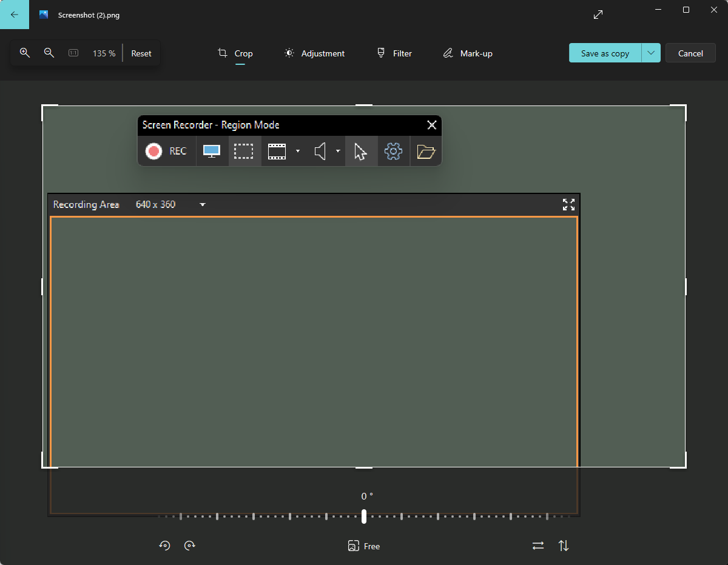Viewport: 728px width, 565px height.
Task: Show image at actual 1:1 size
Action: pos(73,53)
